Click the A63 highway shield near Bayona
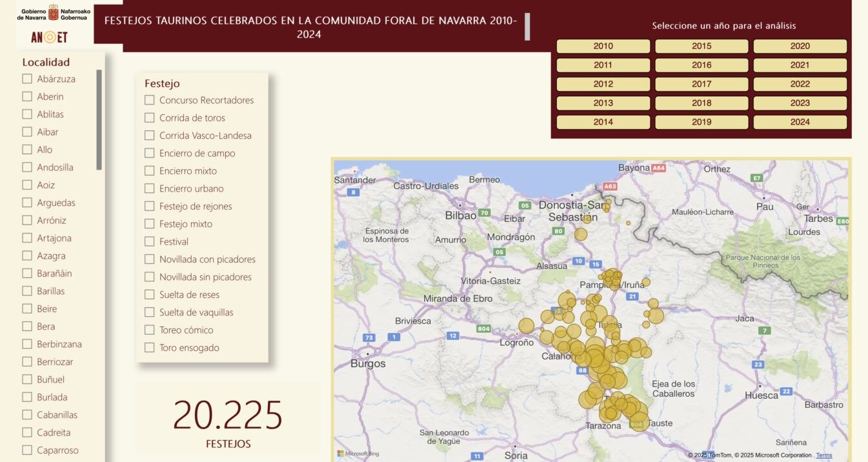The image size is (868, 462). click(x=610, y=186)
